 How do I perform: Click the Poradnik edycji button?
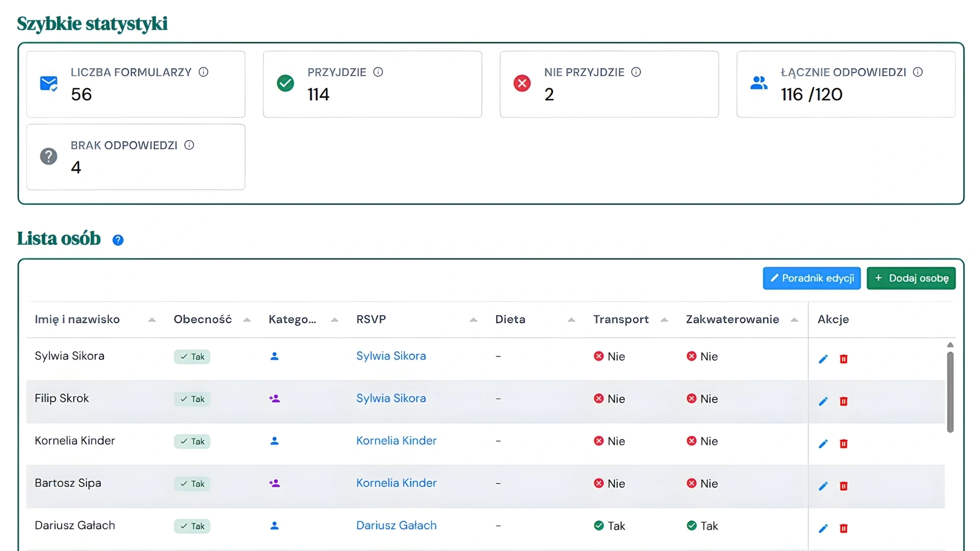(812, 278)
